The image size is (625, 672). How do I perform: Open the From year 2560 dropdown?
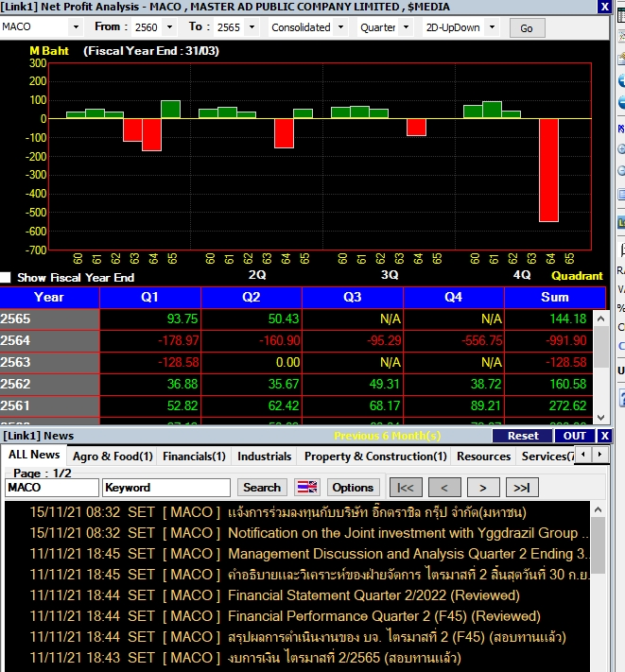(x=170, y=27)
